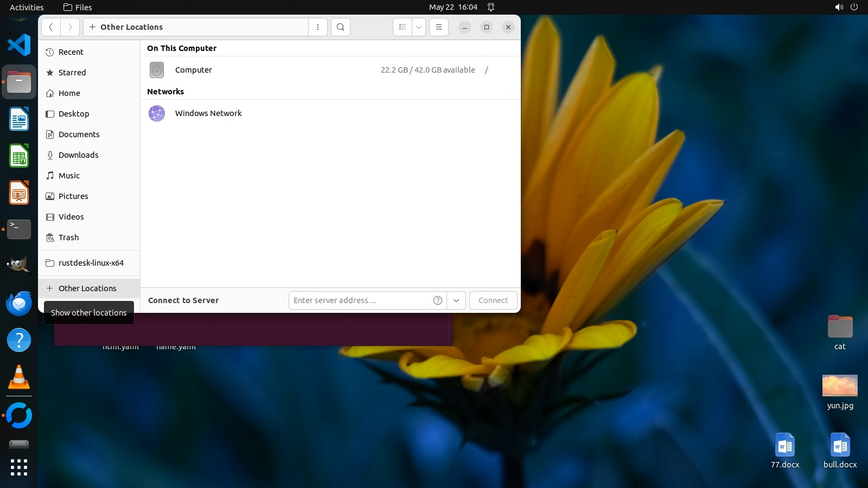Launch Visual Studio Code from the dock

[x=19, y=44]
